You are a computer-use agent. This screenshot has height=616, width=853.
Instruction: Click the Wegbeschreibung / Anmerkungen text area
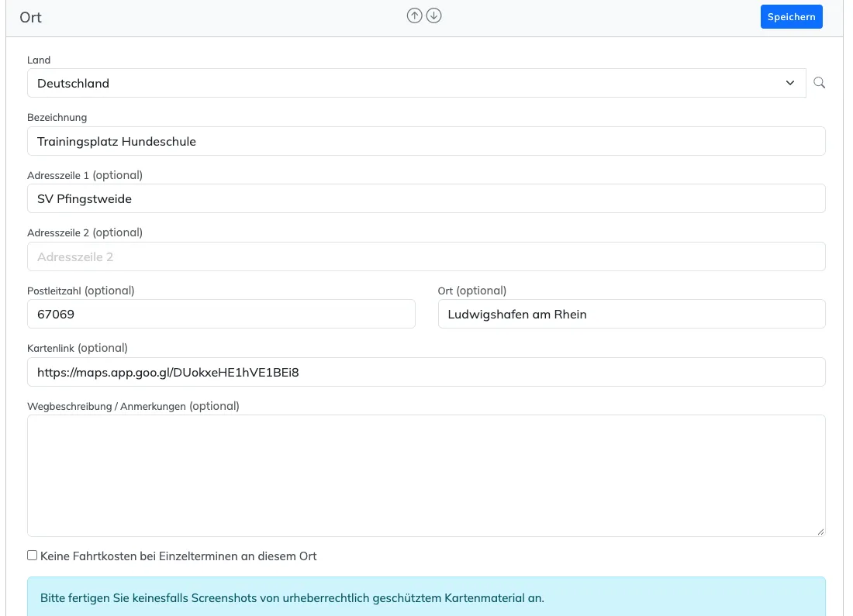click(426, 476)
